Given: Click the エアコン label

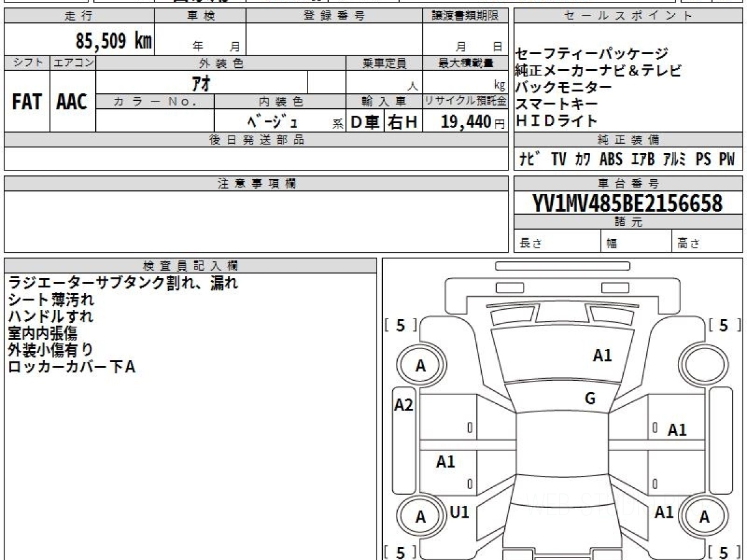Looking at the screenshot, I should (x=73, y=63).
